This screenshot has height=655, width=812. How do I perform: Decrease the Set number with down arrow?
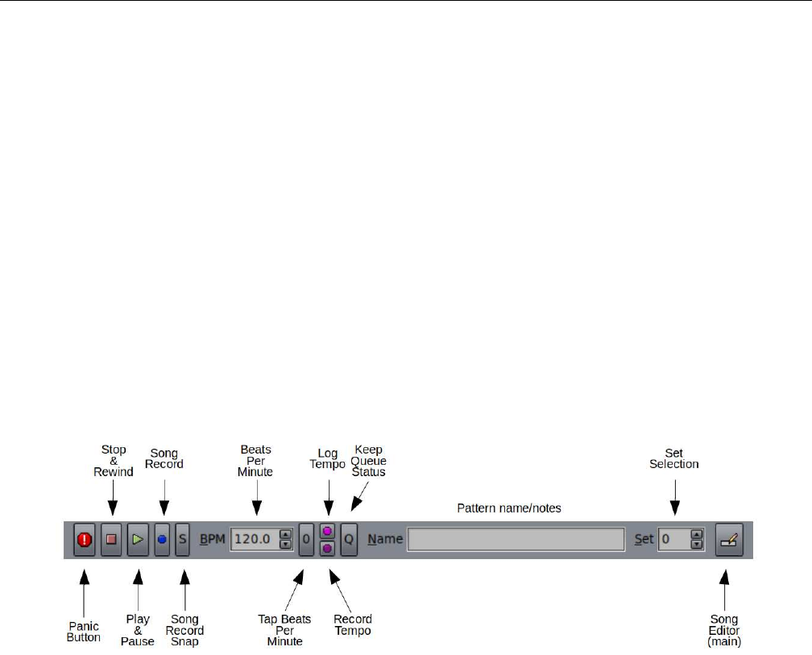[697, 544]
